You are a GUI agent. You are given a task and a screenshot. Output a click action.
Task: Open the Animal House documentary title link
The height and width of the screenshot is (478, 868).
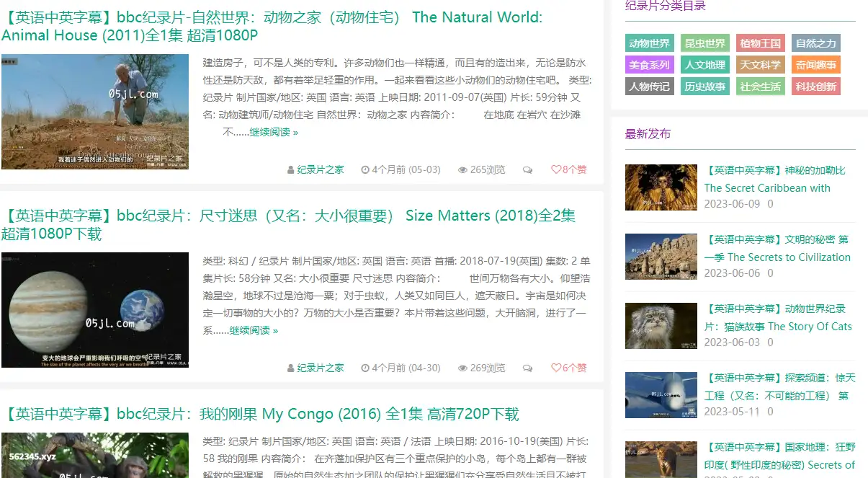pyautogui.click(x=272, y=26)
